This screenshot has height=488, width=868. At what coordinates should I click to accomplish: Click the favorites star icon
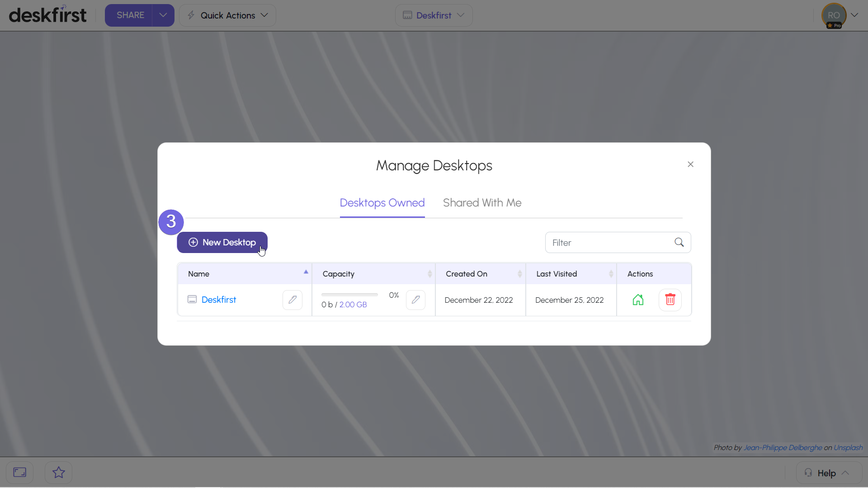[59, 472]
